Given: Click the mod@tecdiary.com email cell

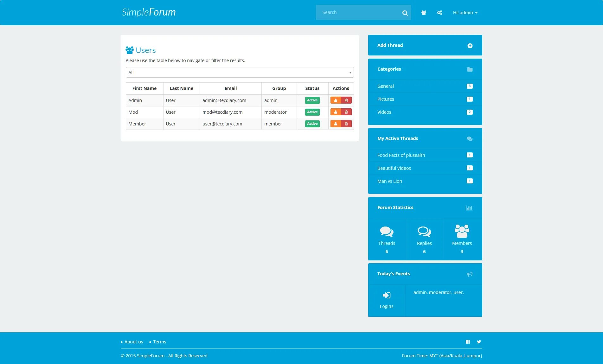Looking at the screenshot, I should point(230,112).
